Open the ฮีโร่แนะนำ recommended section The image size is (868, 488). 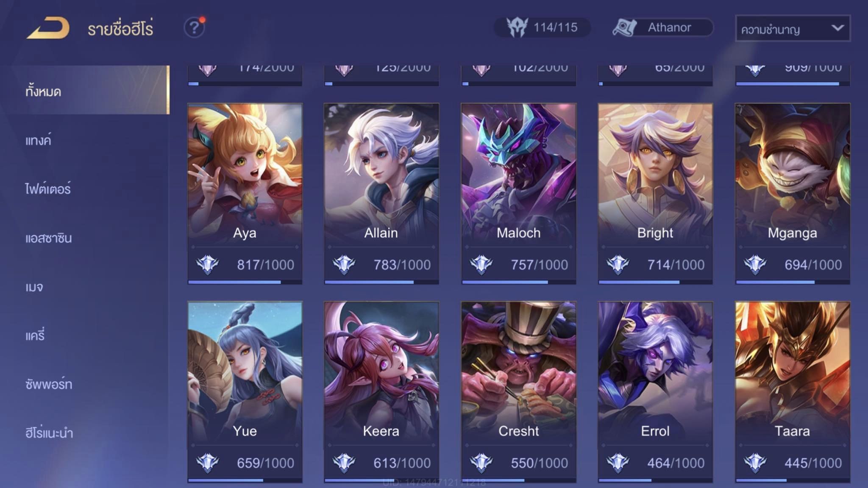[x=49, y=433]
